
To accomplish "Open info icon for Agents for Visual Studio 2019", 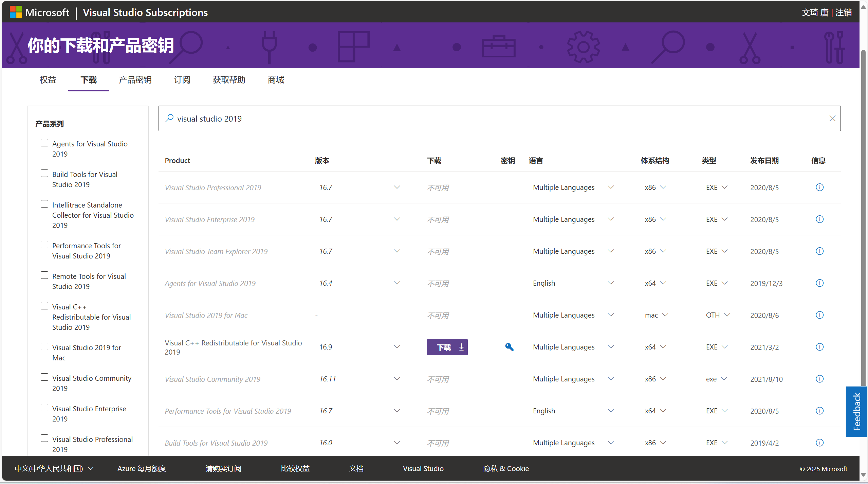I will point(819,283).
